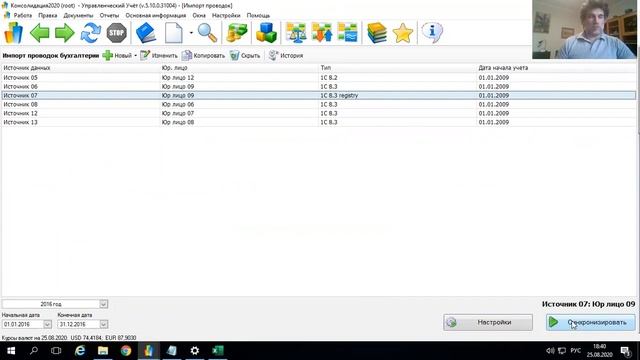The height and width of the screenshot is (360, 640).
Task: Go back with the green left arrow
Action: (40, 33)
